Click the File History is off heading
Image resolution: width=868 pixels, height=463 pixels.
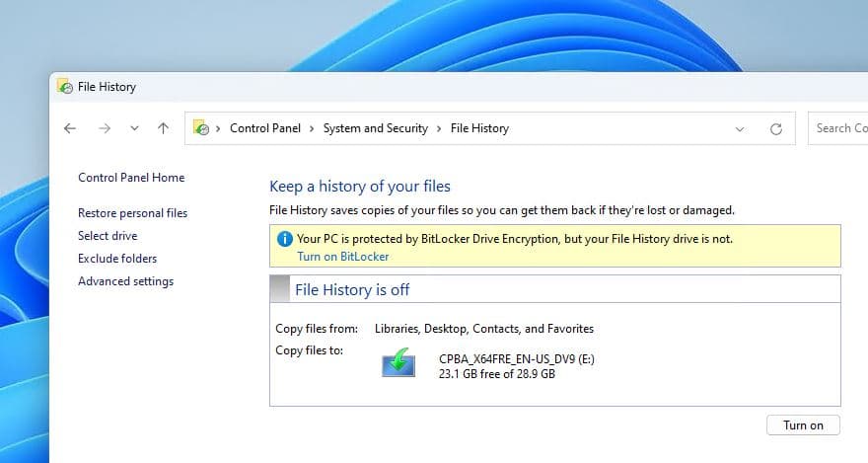(352, 289)
